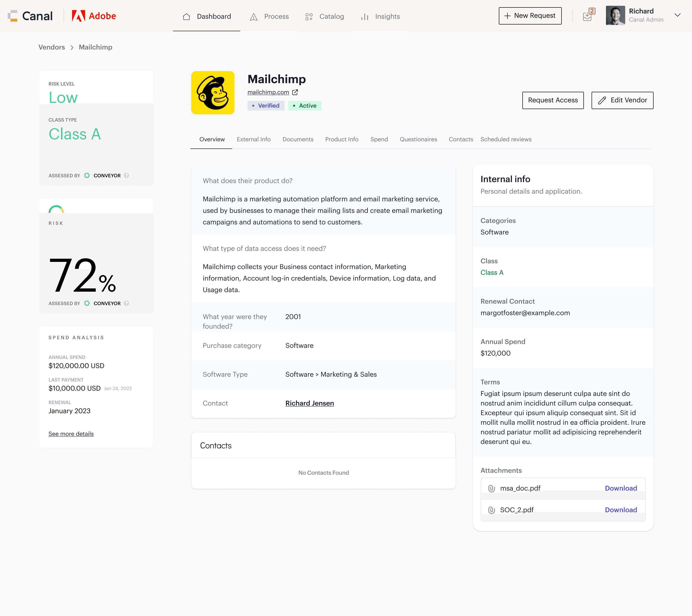
Task: Click the risk gauge arc indicator
Action: (56, 209)
